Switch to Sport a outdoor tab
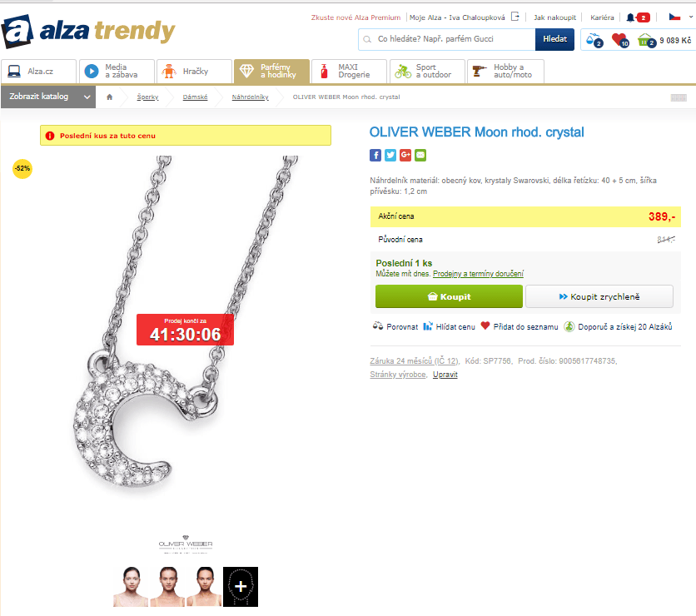 point(427,71)
